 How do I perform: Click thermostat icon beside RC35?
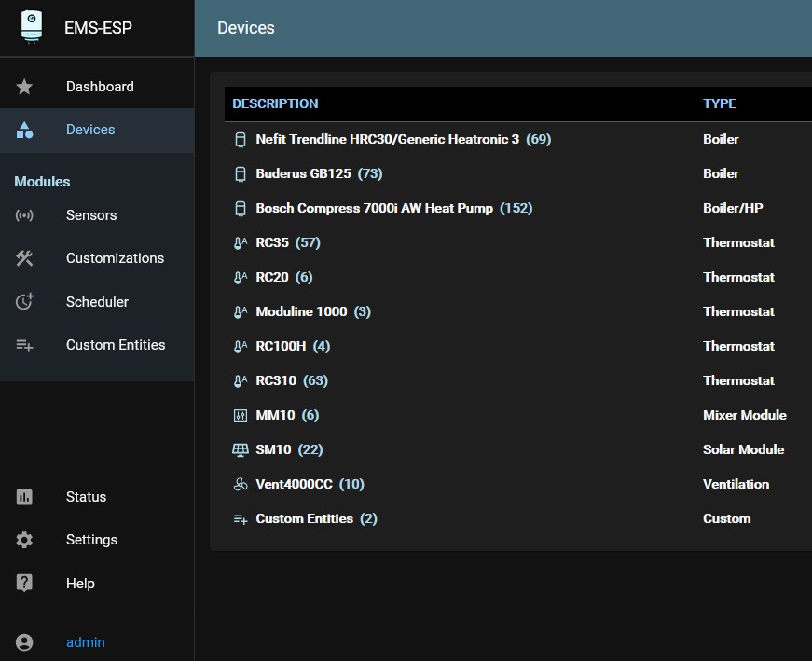pos(241,243)
